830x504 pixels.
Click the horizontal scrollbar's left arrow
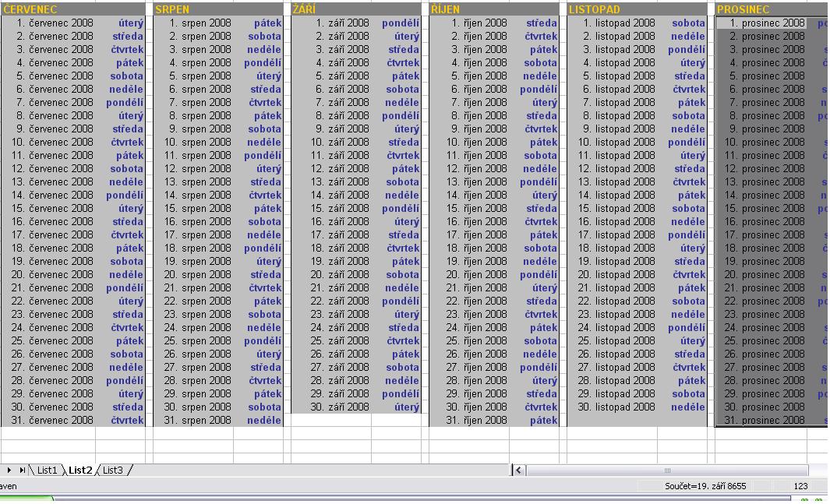pyautogui.click(x=518, y=471)
